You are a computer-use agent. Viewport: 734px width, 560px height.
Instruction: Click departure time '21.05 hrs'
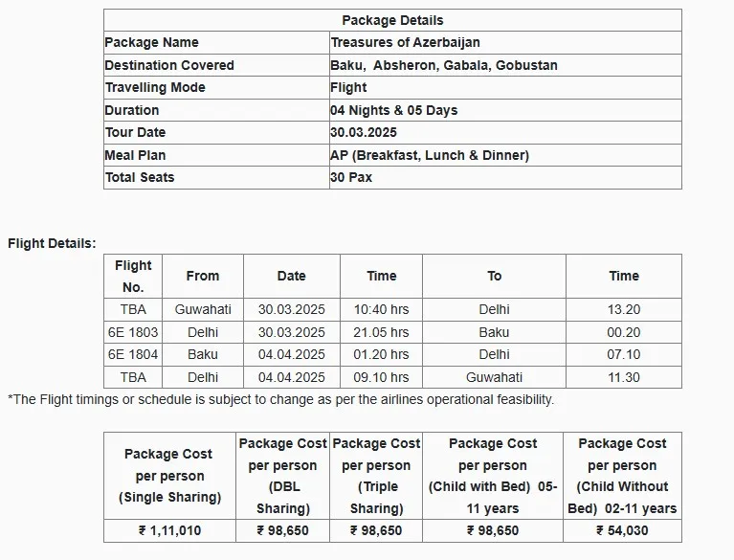(381, 332)
